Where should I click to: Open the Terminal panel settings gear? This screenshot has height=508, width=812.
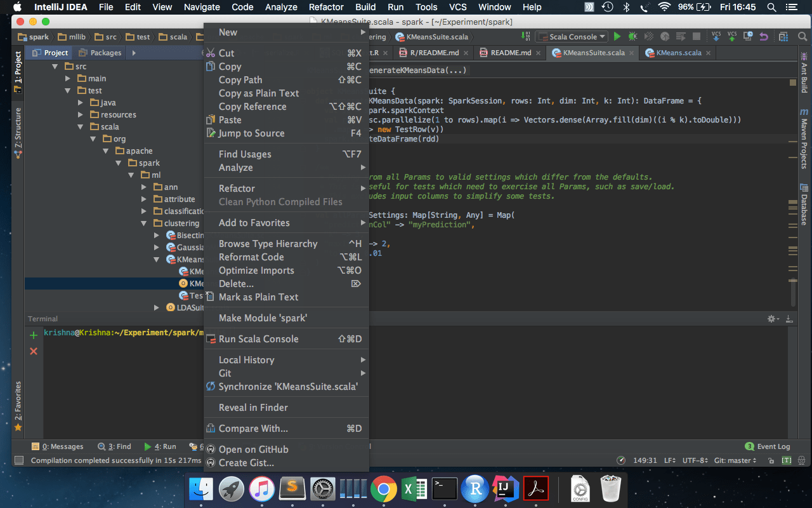tap(771, 318)
